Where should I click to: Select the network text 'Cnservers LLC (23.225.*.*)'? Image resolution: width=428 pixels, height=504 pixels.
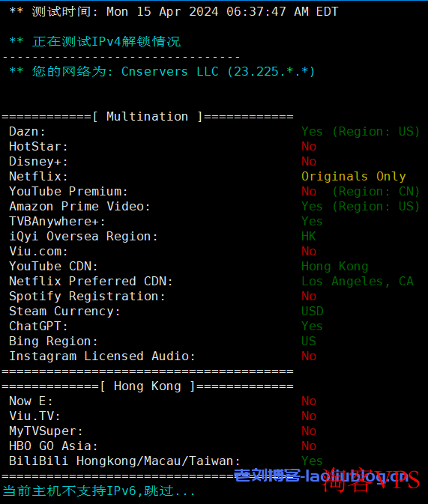pyautogui.click(x=218, y=71)
